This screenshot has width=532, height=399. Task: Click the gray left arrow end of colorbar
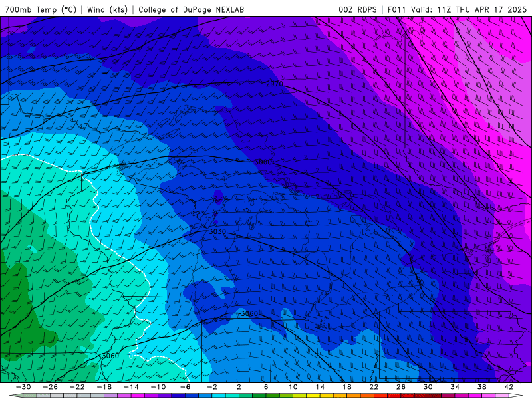pos(16,396)
